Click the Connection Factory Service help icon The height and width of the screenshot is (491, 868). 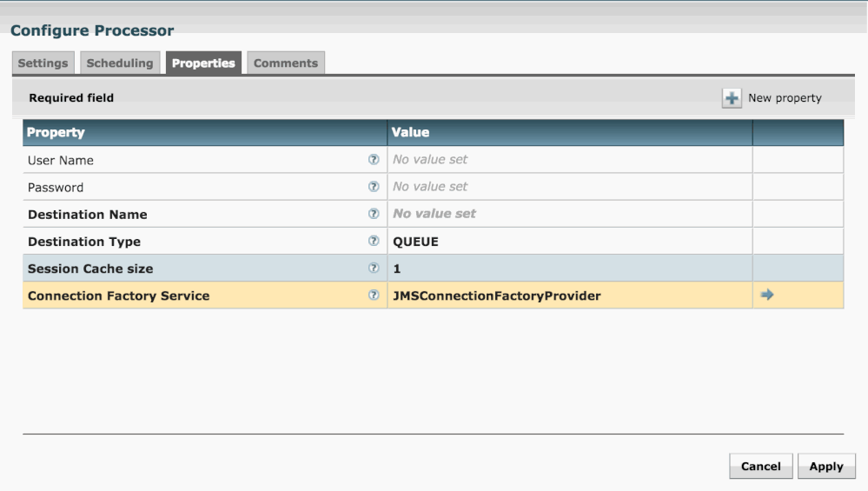[374, 295]
